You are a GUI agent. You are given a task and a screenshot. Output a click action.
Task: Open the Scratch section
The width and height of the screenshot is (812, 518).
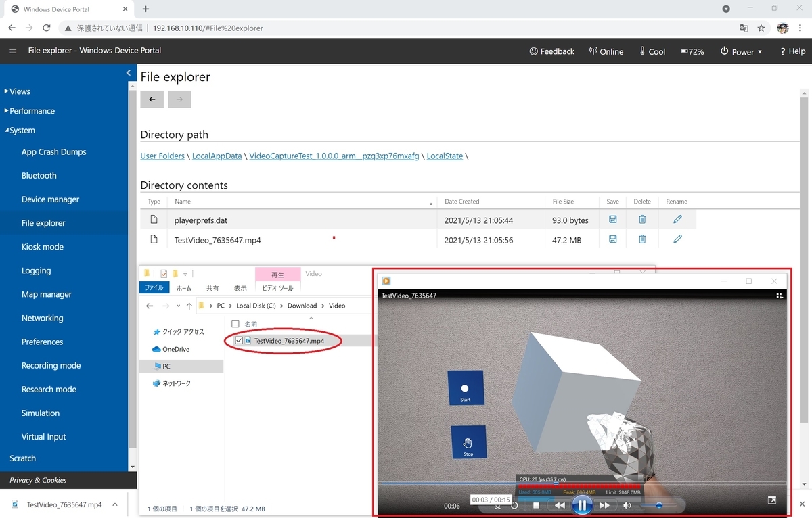[23, 458]
